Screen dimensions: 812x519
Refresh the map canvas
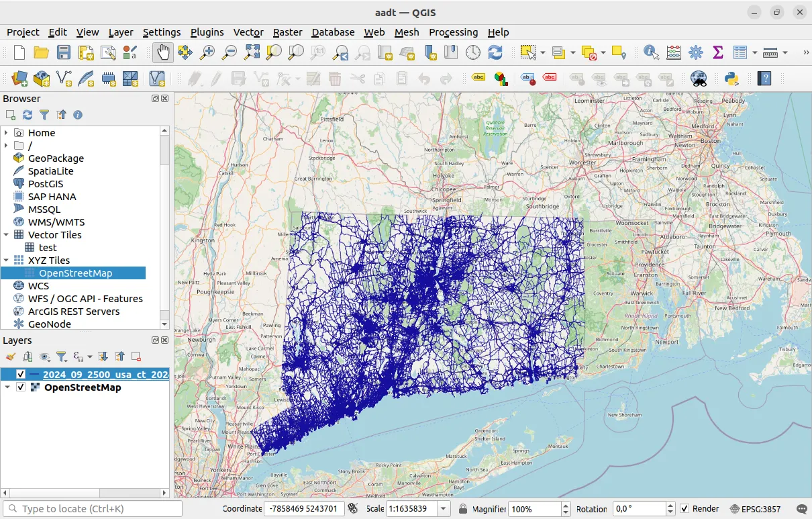click(495, 52)
